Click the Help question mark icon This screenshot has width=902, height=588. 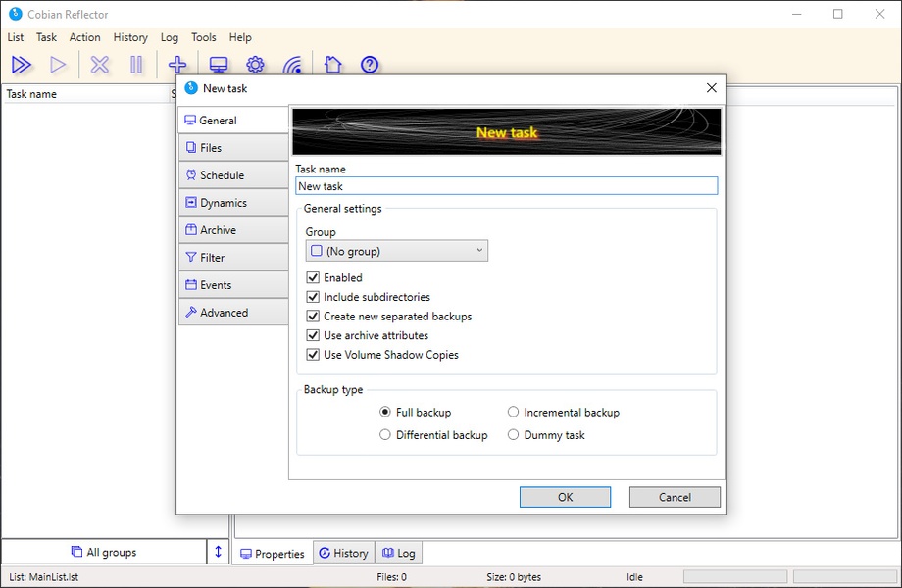(370, 65)
